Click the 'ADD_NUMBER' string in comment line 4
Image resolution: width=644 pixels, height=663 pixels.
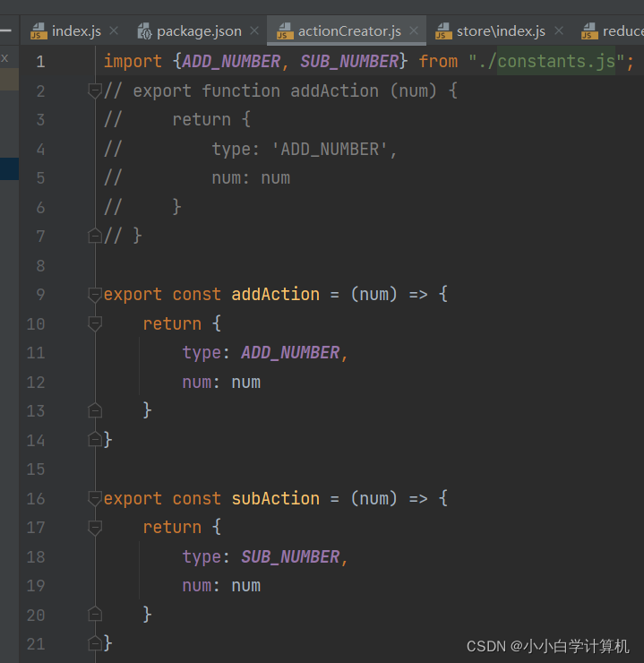point(330,150)
